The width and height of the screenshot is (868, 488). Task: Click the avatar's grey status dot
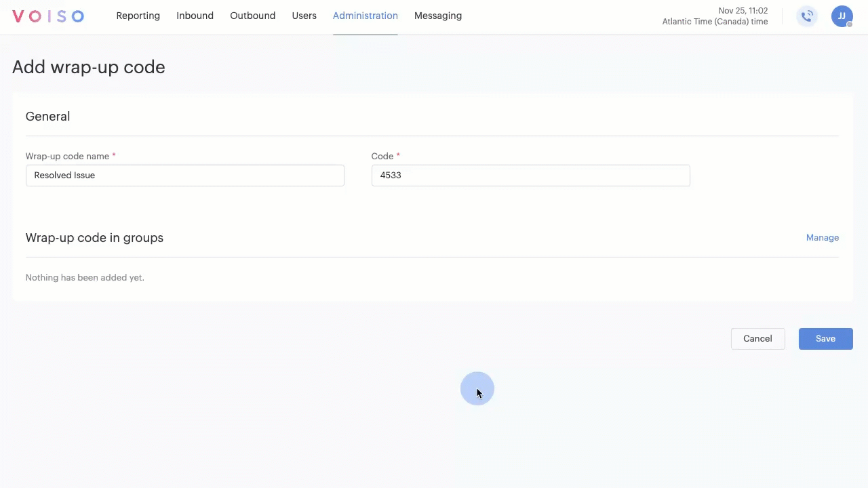pos(850,24)
